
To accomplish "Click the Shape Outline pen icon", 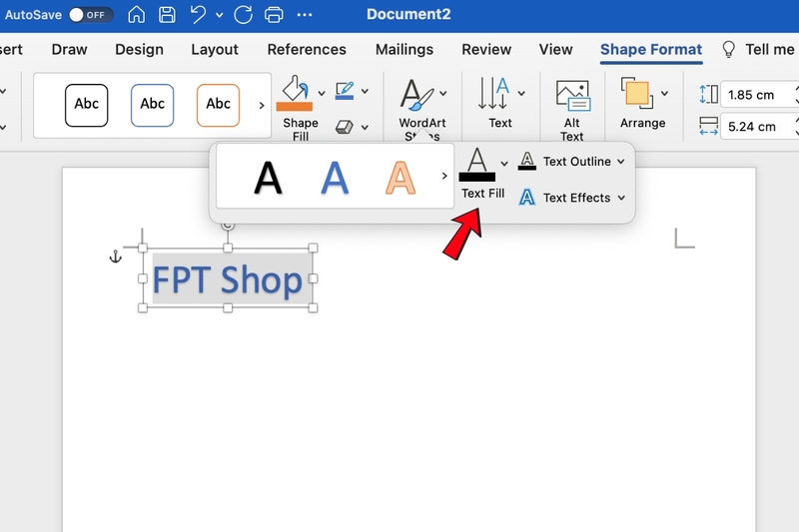I will coord(345,91).
